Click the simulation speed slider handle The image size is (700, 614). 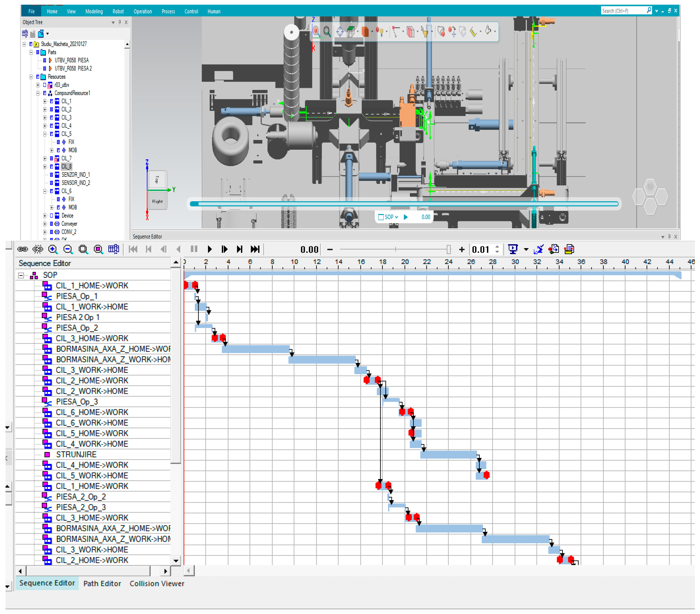click(x=449, y=249)
